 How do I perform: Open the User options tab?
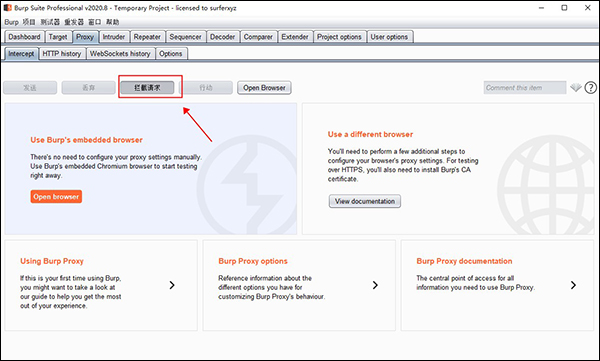point(390,37)
